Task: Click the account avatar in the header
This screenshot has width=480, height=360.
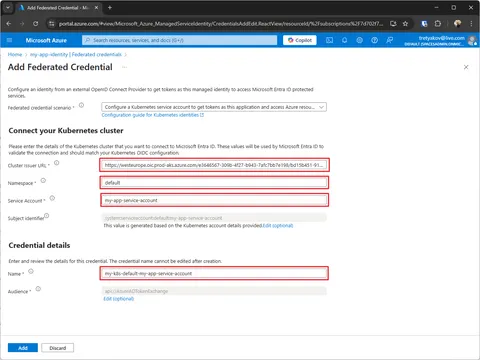Action: coord(472,40)
